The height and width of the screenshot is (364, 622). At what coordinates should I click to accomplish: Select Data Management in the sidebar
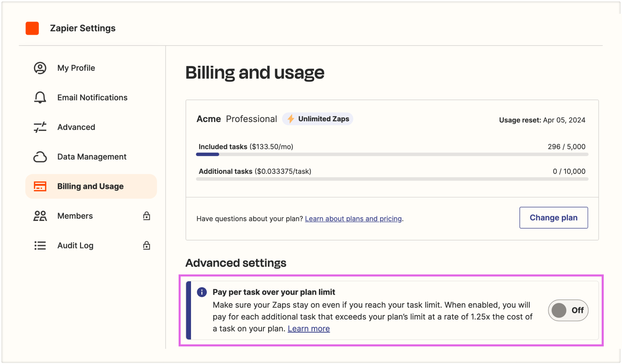click(x=91, y=157)
